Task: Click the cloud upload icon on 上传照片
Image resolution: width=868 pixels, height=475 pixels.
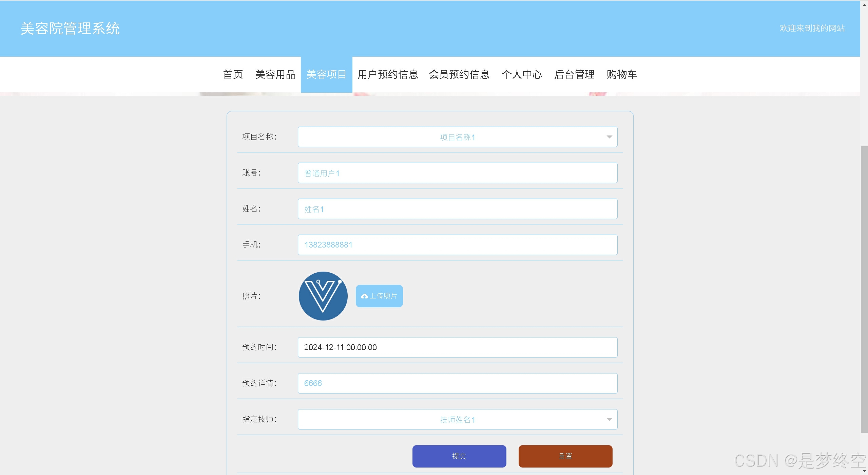Action: pyautogui.click(x=364, y=296)
